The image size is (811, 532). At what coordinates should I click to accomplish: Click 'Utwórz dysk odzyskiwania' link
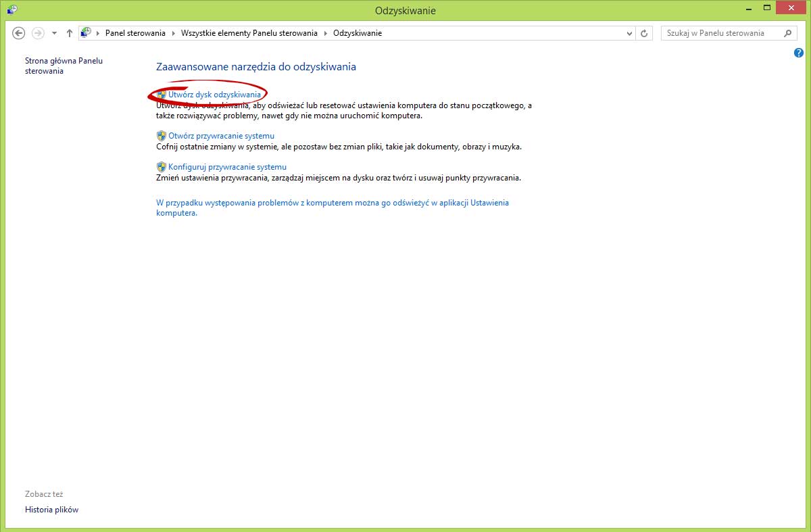[214, 95]
